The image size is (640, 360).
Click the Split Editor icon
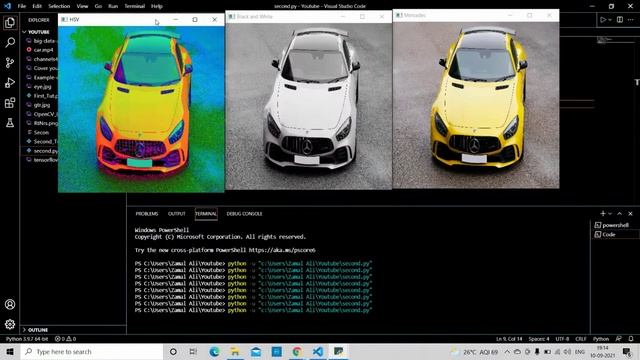[620, 20]
